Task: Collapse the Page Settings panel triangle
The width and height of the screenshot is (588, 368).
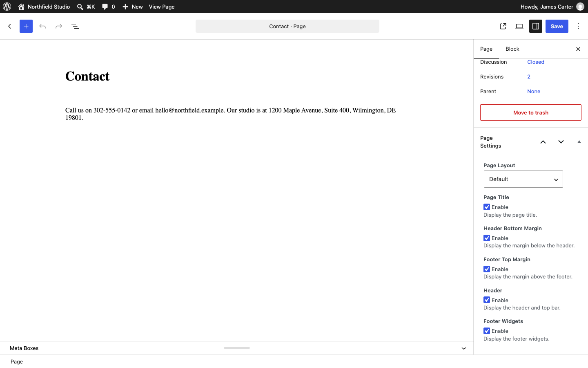Action: pos(579,142)
